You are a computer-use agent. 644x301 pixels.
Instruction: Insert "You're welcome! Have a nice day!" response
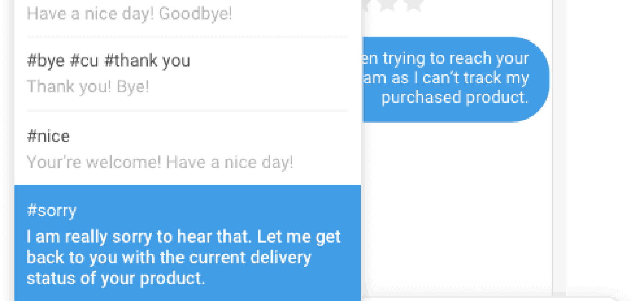[160, 163]
